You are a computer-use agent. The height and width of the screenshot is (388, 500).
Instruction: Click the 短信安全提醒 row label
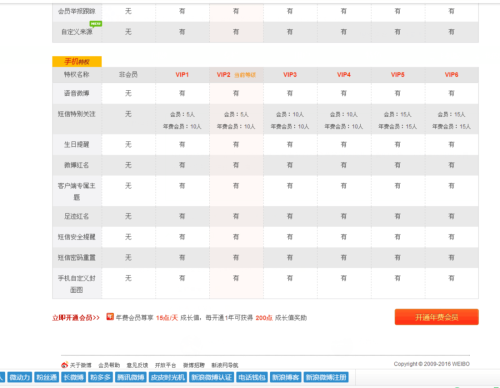click(x=77, y=237)
